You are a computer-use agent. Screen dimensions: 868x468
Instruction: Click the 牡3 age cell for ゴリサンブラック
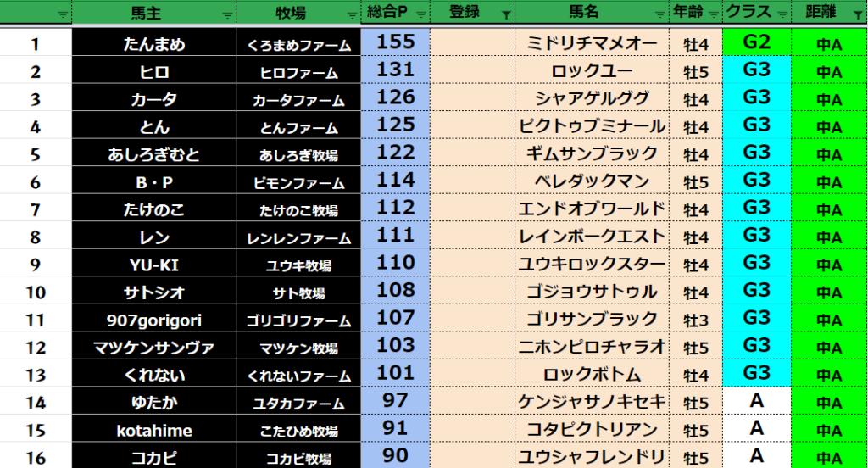click(x=696, y=320)
